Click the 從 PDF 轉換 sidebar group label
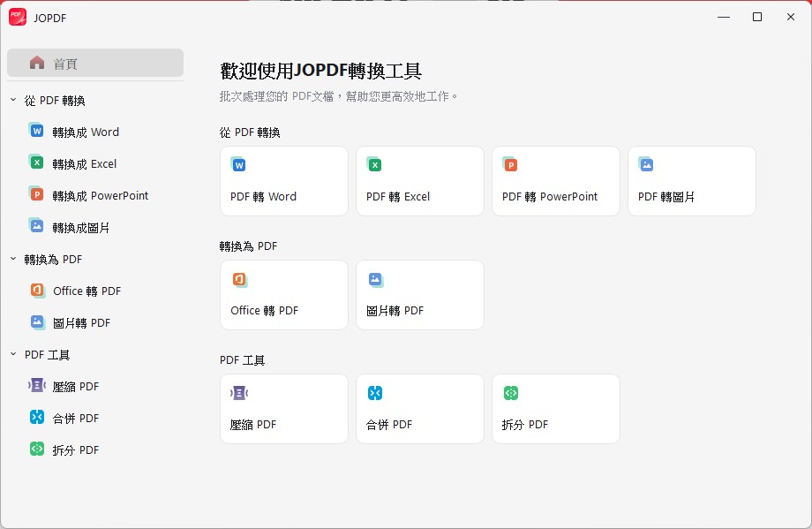 pyautogui.click(x=55, y=101)
